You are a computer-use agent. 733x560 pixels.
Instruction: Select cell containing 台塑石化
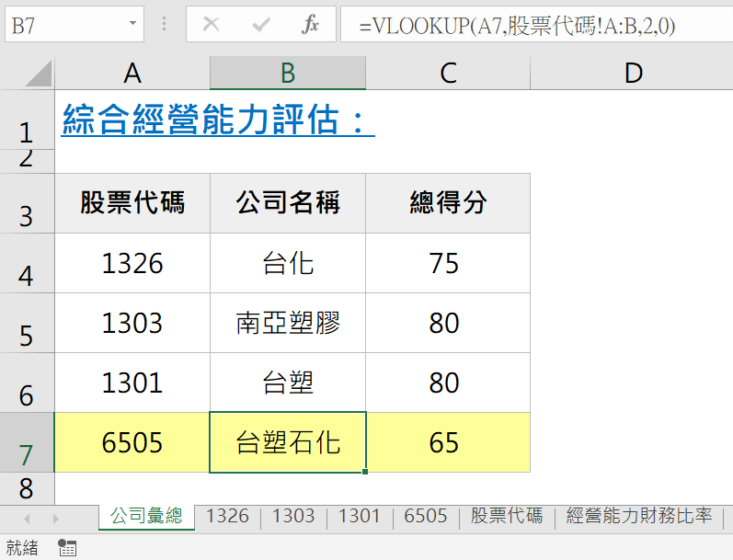pyautogui.click(x=288, y=442)
